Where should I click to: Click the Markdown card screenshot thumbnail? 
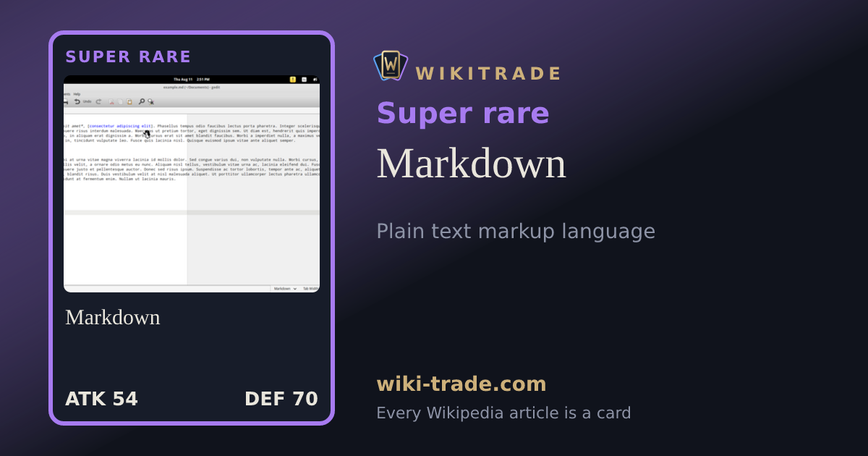pos(192,184)
